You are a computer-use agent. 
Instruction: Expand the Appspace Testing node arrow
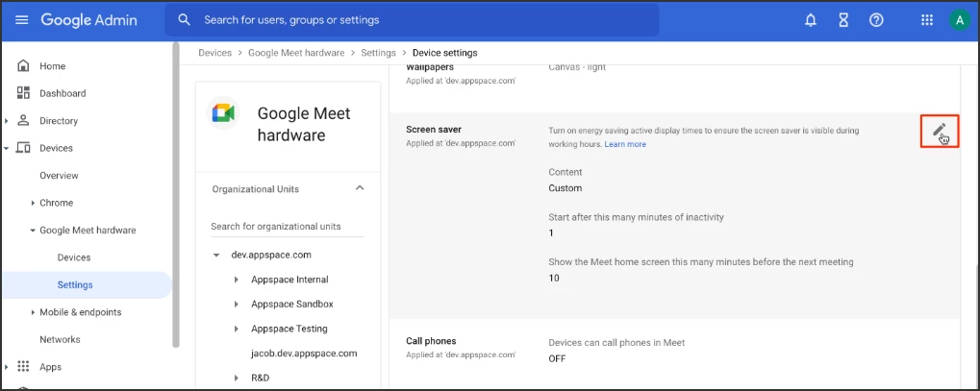(x=237, y=329)
